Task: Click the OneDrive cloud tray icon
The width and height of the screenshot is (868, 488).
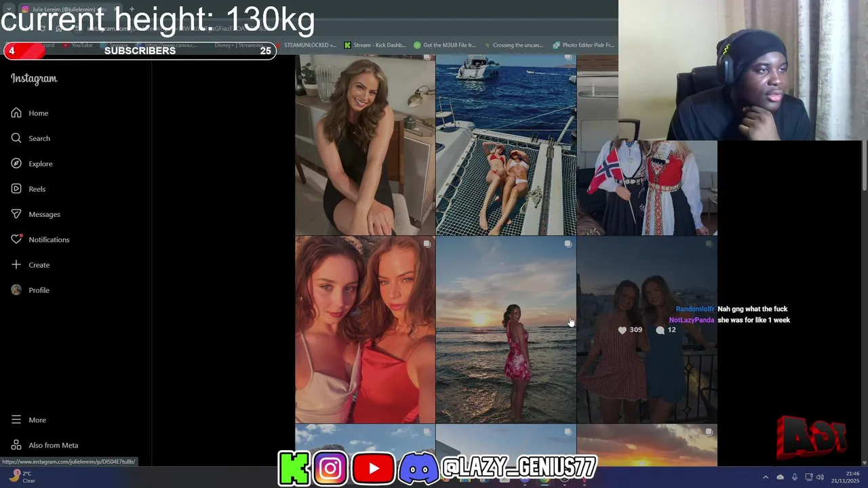Action: [x=780, y=477]
